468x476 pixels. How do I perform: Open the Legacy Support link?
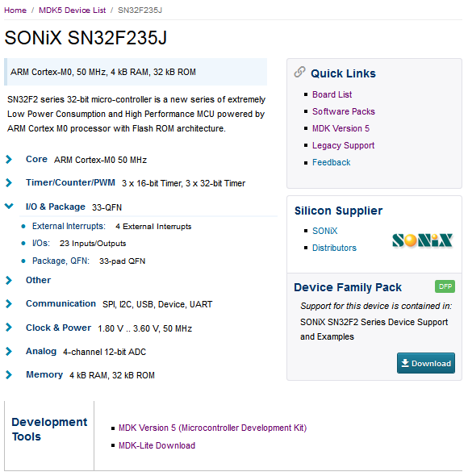point(343,145)
